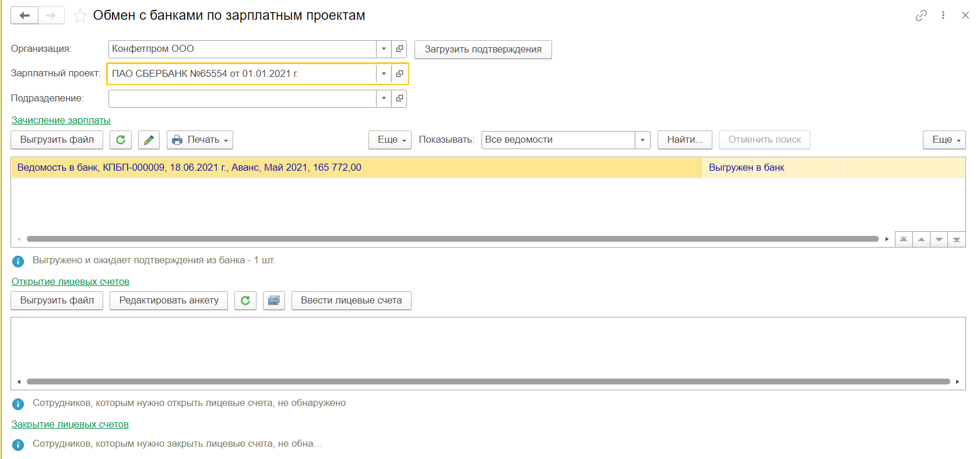Image resolution: width=980 pixels, height=459 pixels.
Task: Jump to first row in statements list
Action: click(903, 239)
